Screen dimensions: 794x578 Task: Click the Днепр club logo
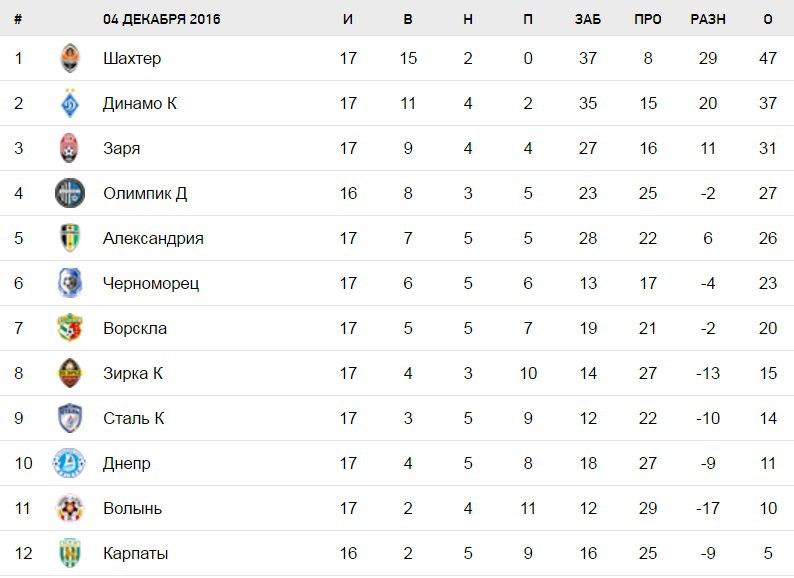69,463
